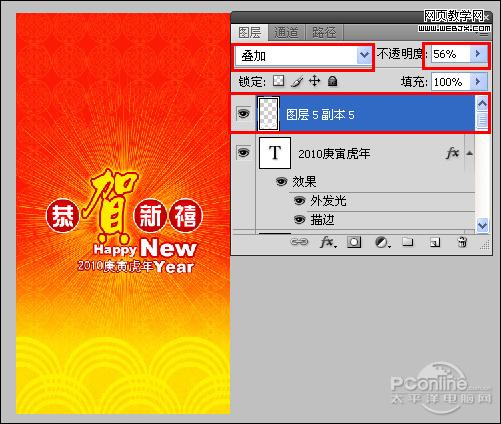Open the add layer style fx button
Image resolution: width=501 pixels, height=424 pixels.
[x=328, y=242]
